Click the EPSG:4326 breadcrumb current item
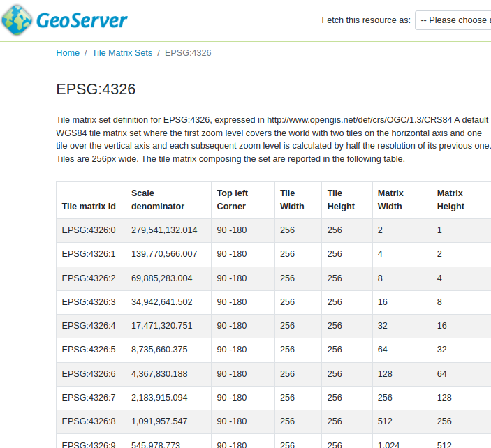The width and height of the screenshot is (491, 448). coord(188,53)
